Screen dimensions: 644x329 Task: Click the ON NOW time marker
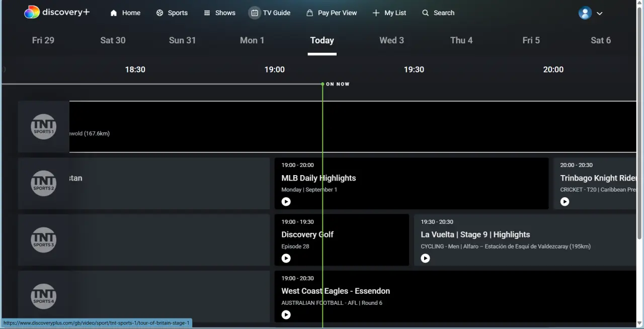coord(338,84)
